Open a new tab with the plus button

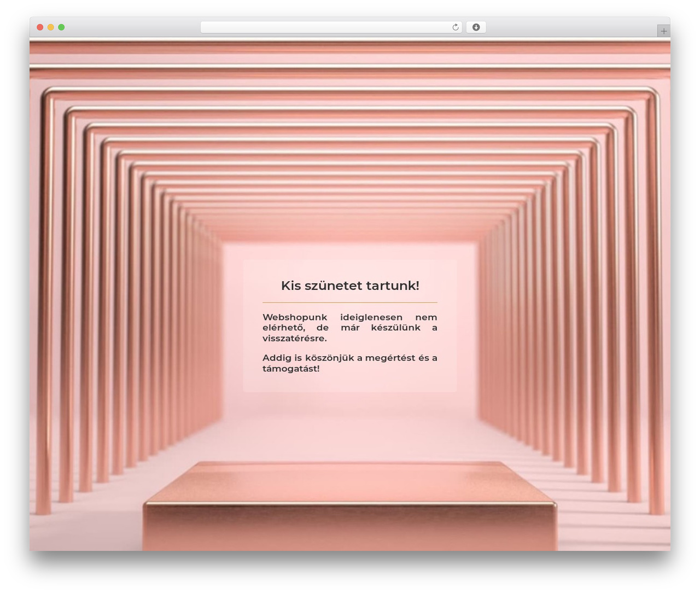click(663, 31)
